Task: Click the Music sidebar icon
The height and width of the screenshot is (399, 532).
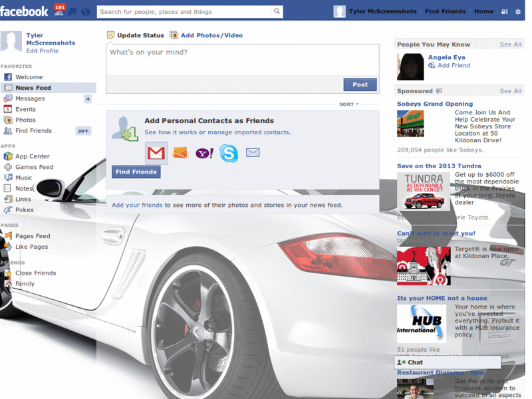Action: pos(8,178)
